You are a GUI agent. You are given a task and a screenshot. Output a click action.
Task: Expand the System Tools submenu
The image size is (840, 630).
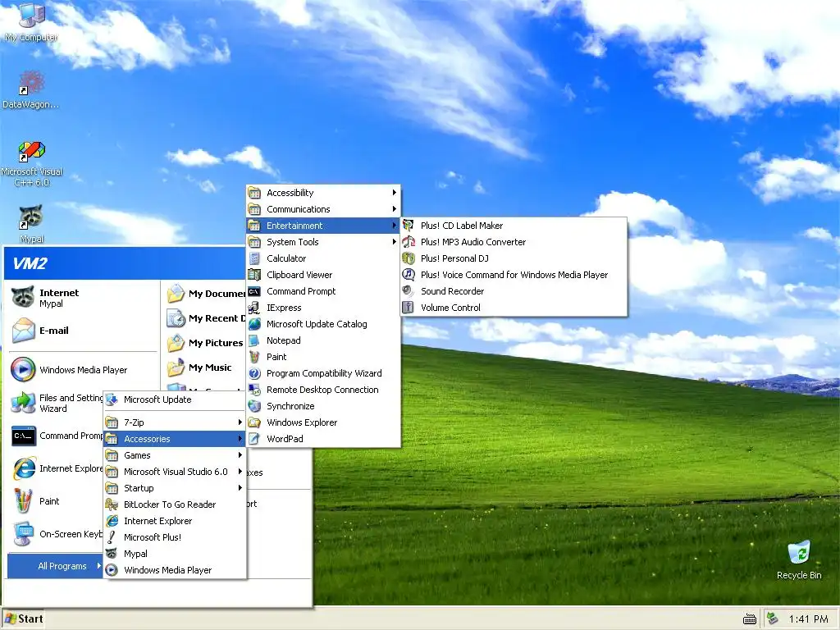(323, 242)
